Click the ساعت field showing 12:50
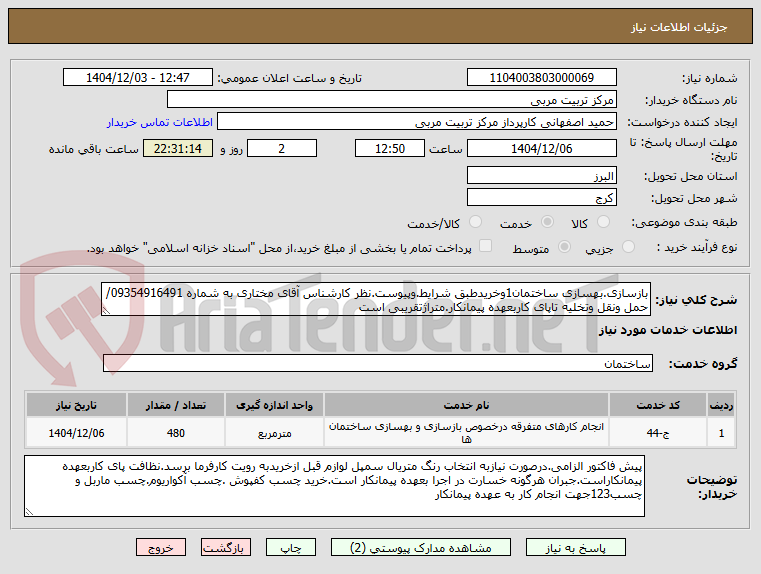The width and height of the screenshot is (761, 574). pyautogui.click(x=390, y=148)
